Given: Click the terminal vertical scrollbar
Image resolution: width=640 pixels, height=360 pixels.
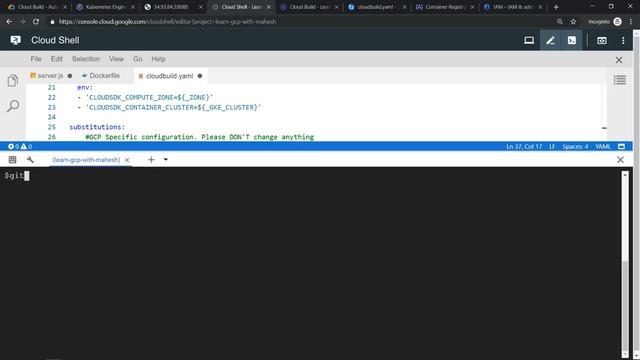Looking at the screenshot, I should pos(624,264).
